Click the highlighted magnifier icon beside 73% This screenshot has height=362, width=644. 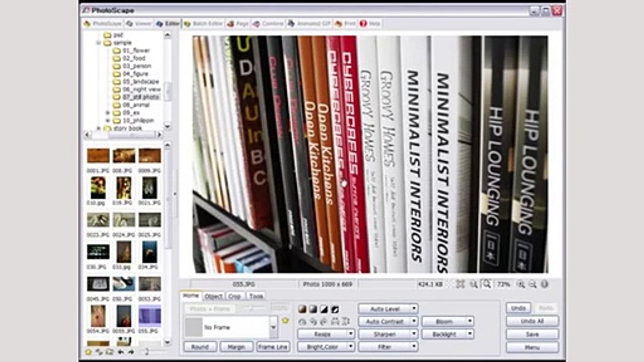486,284
